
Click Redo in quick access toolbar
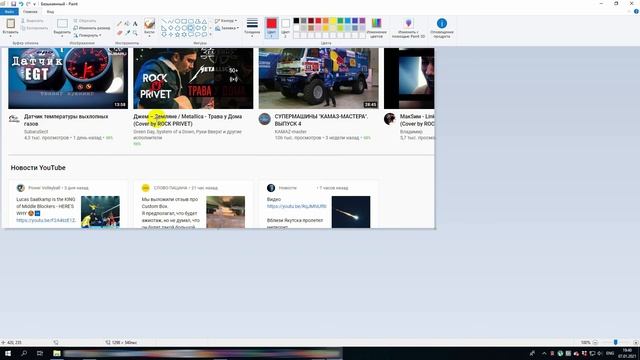[x=28, y=4]
